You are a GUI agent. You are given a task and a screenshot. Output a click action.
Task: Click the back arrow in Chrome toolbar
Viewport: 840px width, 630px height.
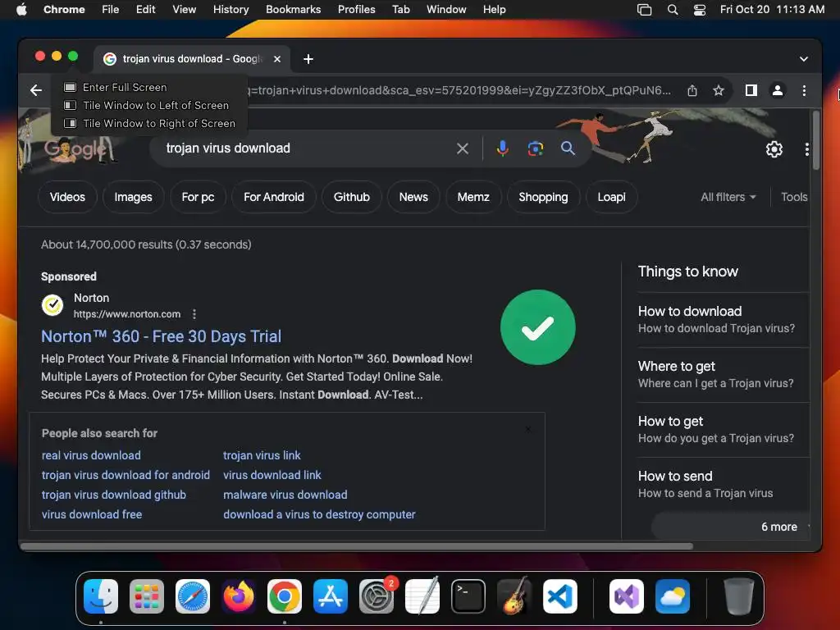(x=36, y=90)
